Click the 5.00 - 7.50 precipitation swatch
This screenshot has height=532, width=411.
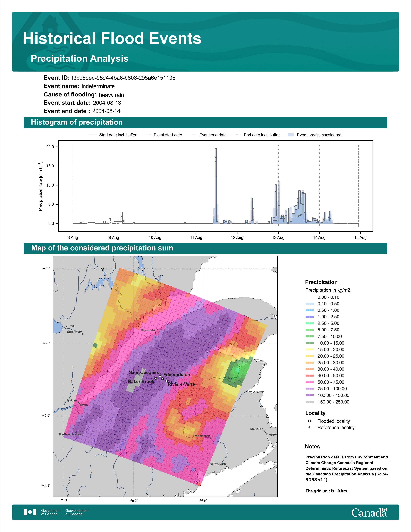(x=310, y=330)
